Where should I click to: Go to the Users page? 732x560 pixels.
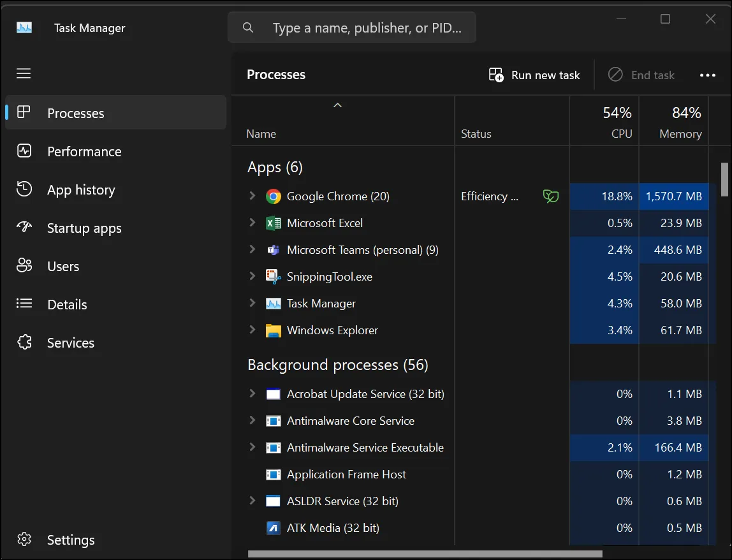click(x=116, y=266)
